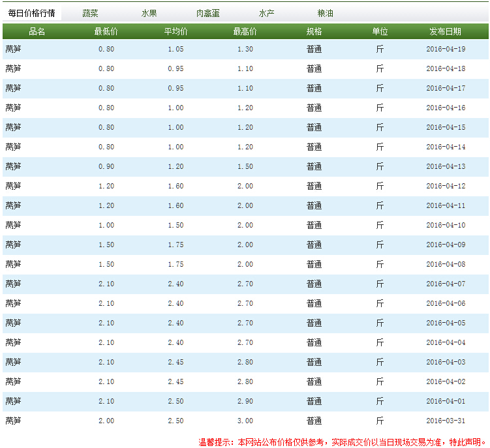This screenshot has height=448, width=490.
Task: Click highest price 1.30 in 04-19 row
Action: click(x=245, y=49)
